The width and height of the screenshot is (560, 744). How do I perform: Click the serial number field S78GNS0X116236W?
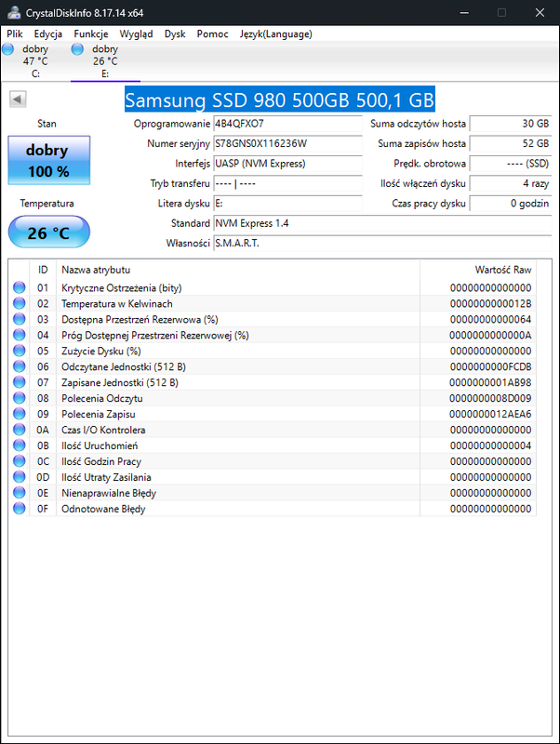pyautogui.click(x=287, y=144)
